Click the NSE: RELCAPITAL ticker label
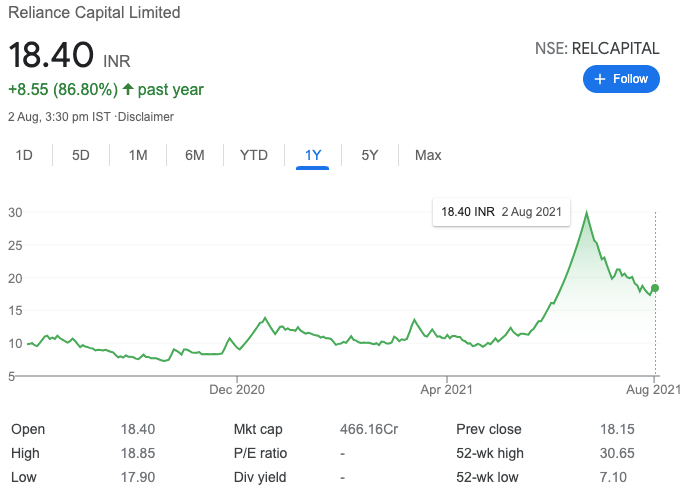 598,48
